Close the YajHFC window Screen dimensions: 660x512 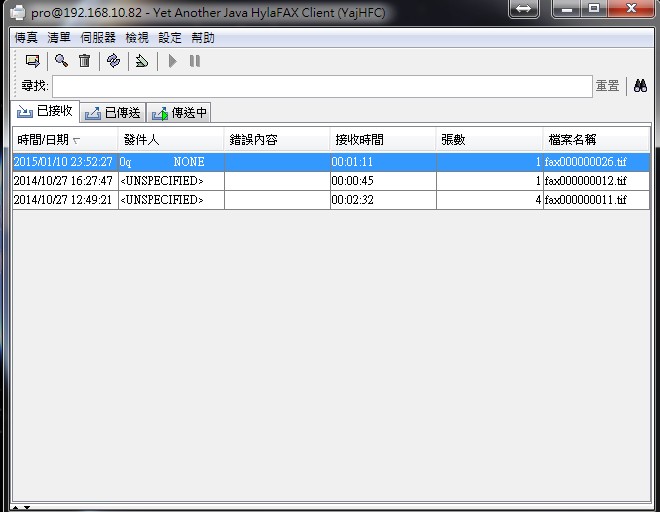tap(631, 9)
